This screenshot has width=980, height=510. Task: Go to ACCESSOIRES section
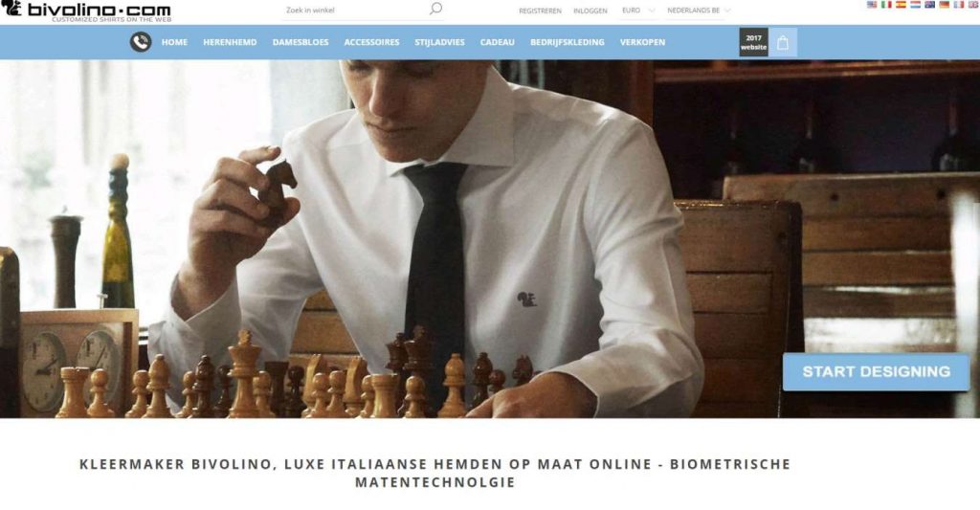372,42
